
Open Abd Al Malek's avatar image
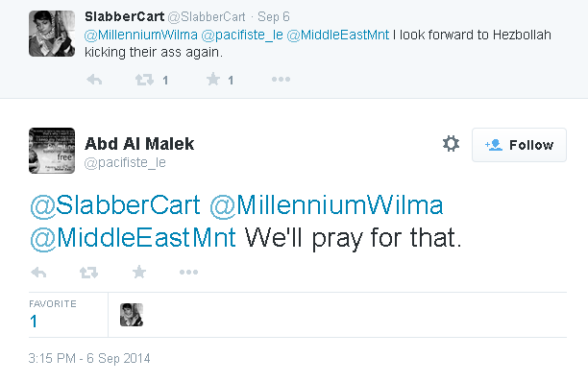(x=52, y=151)
